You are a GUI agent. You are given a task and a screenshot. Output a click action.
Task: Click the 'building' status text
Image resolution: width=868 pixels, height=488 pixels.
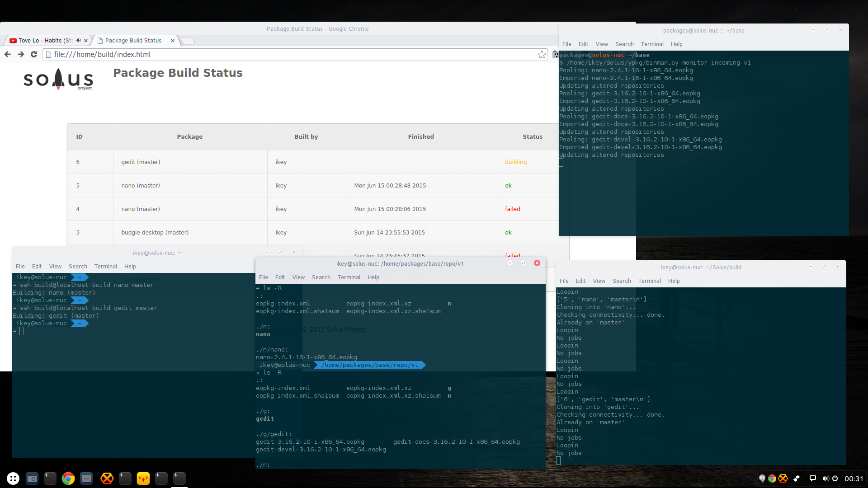click(516, 162)
